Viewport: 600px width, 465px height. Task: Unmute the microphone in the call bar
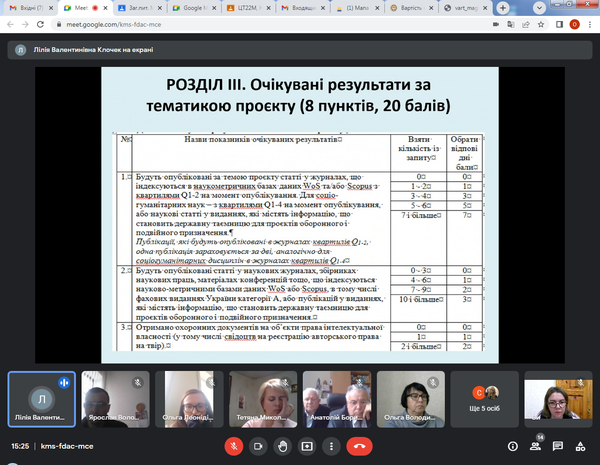(233, 445)
